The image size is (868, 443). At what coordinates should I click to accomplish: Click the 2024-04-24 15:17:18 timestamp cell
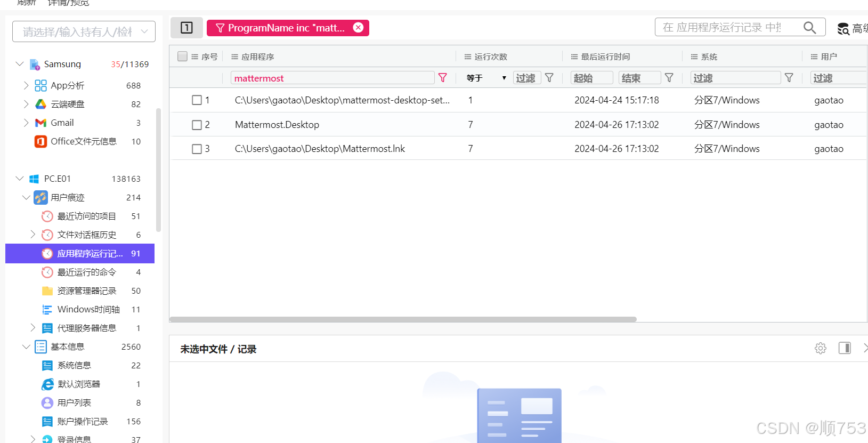pos(616,100)
